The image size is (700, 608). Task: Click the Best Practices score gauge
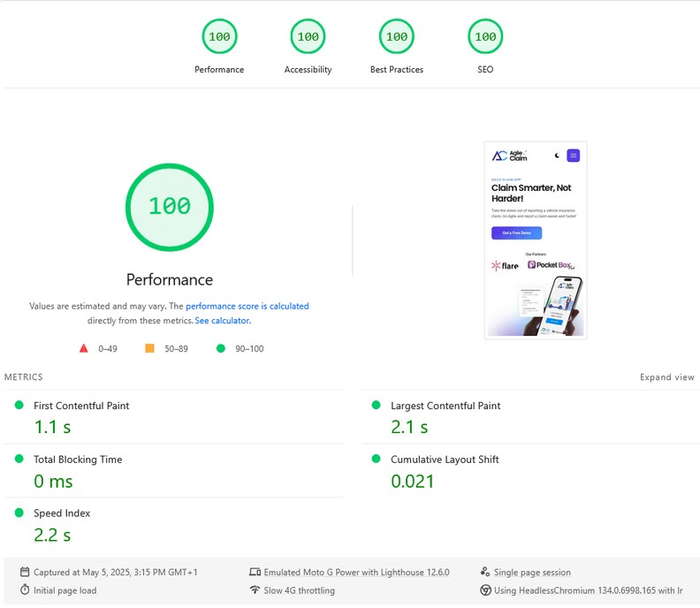point(397,36)
